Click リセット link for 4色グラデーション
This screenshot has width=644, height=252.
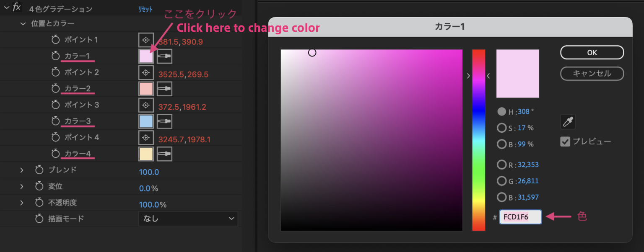(145, 9)
